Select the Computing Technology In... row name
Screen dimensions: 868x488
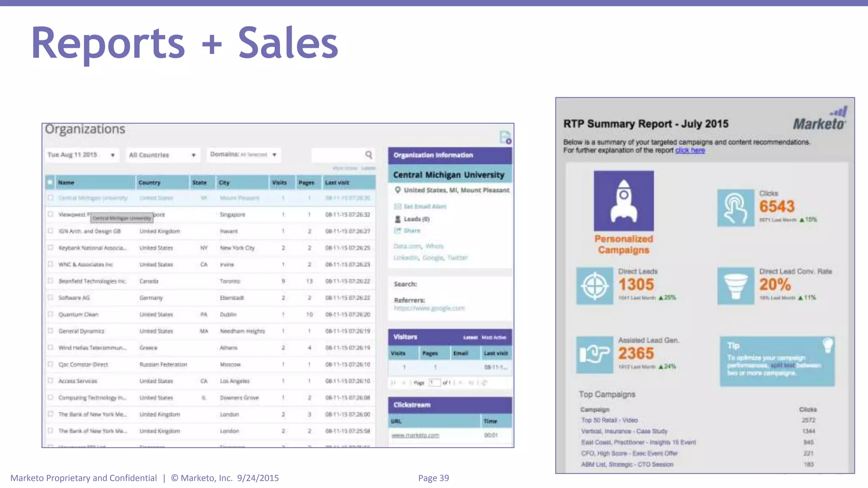click(92, 397)
